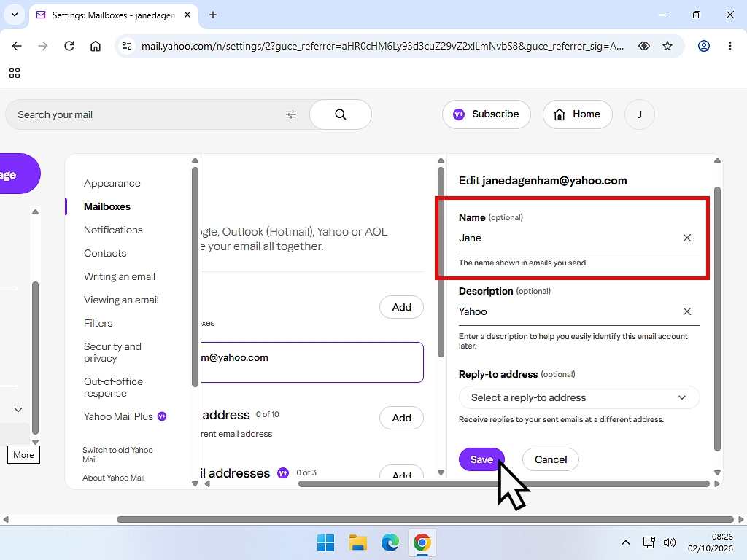Open the volume control in tray
The height and width of the screenshot is (560, 747).
(x=670, y=542)
